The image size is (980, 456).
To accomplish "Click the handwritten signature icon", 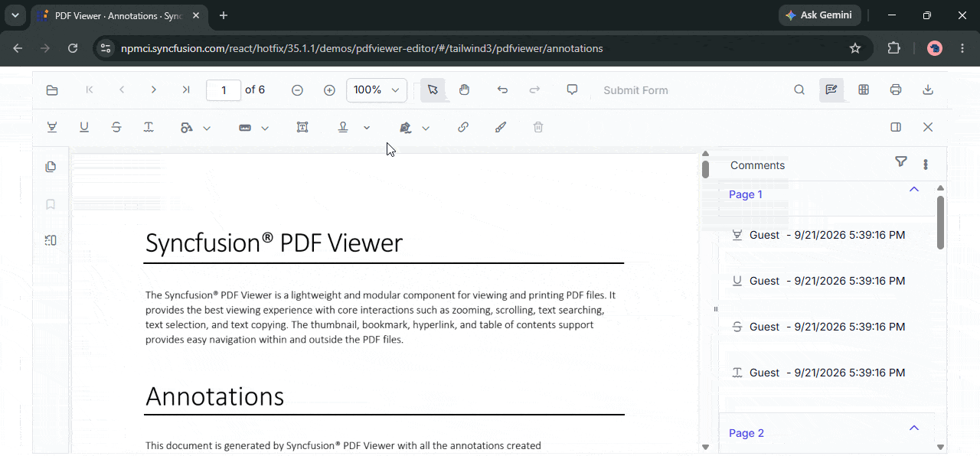I will click(x=406, y=128).
